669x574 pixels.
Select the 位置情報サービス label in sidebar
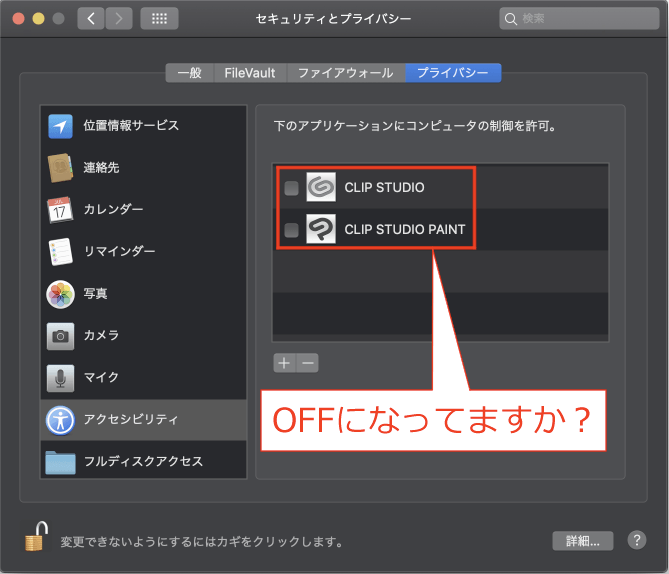[x=131, y=125]
